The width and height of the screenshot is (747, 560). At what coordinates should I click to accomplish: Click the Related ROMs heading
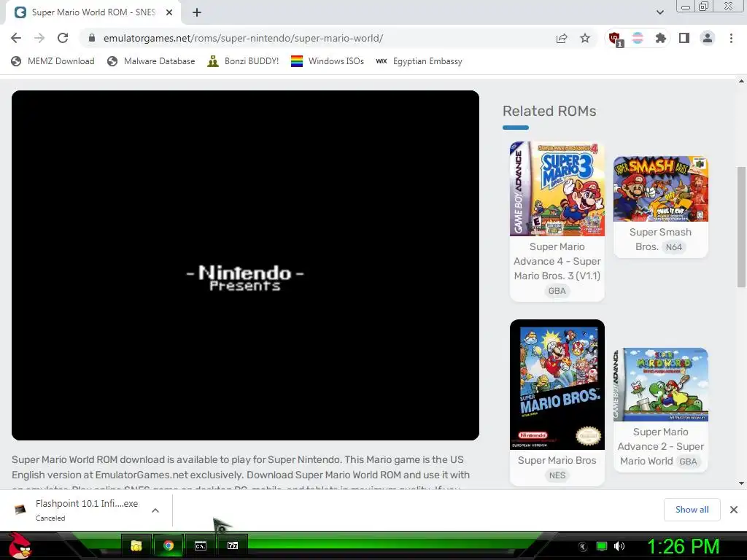click(549, 111)
